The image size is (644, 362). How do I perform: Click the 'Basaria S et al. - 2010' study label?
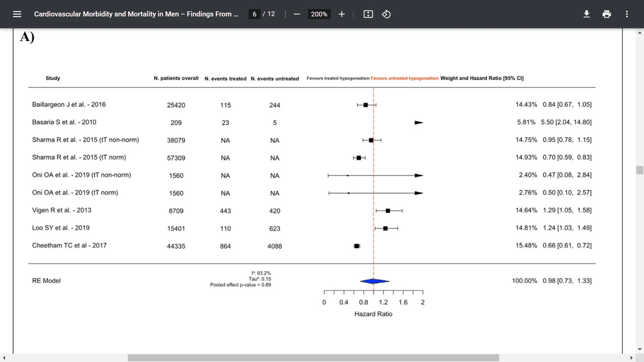[64, 122]
